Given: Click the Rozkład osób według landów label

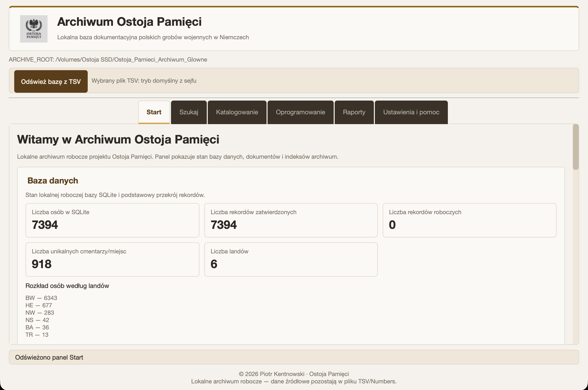Looking at the screenshot, I should [67, 286].
